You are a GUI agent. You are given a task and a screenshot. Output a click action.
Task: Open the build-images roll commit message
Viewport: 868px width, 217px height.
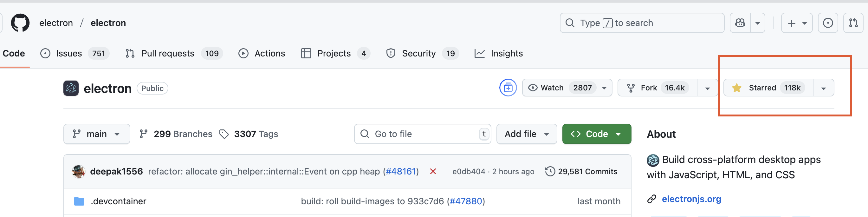click(372, 201)
